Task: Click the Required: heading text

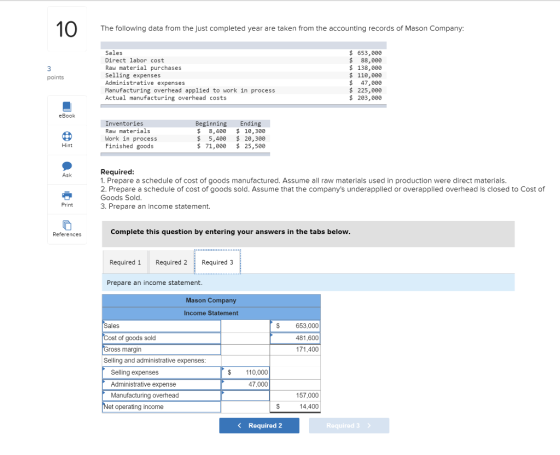Action: (x=117, y=172)
